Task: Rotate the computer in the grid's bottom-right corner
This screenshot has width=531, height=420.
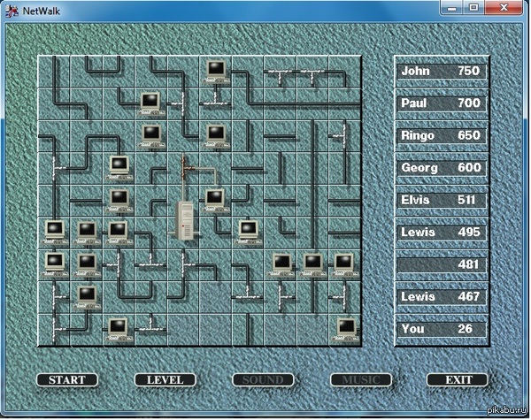Action: tap(345, 328)
